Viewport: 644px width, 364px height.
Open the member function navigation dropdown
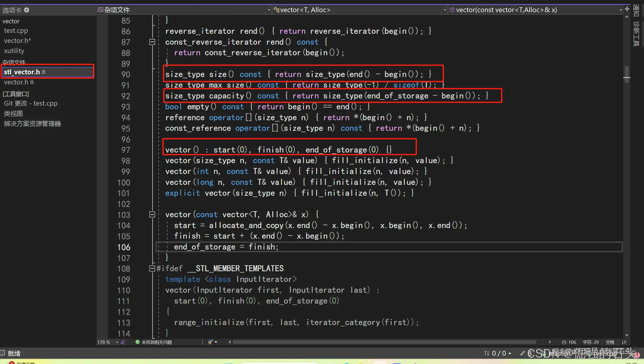click(621, 10)
